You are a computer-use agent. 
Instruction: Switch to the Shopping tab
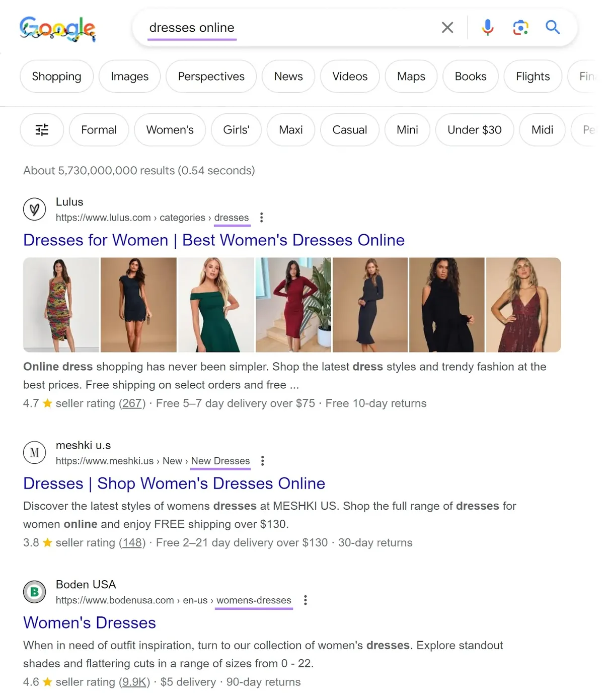coord(56,76)
